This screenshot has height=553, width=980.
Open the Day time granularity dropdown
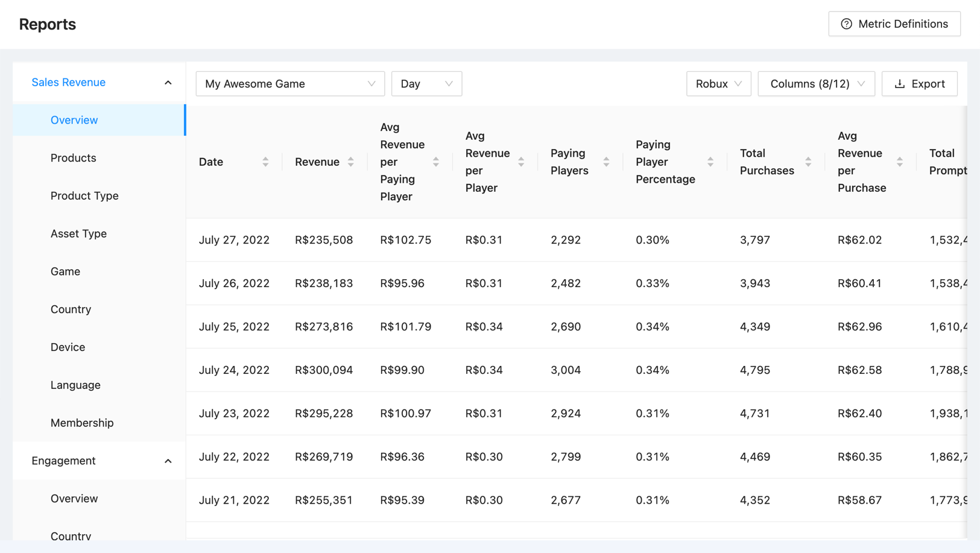426,84
